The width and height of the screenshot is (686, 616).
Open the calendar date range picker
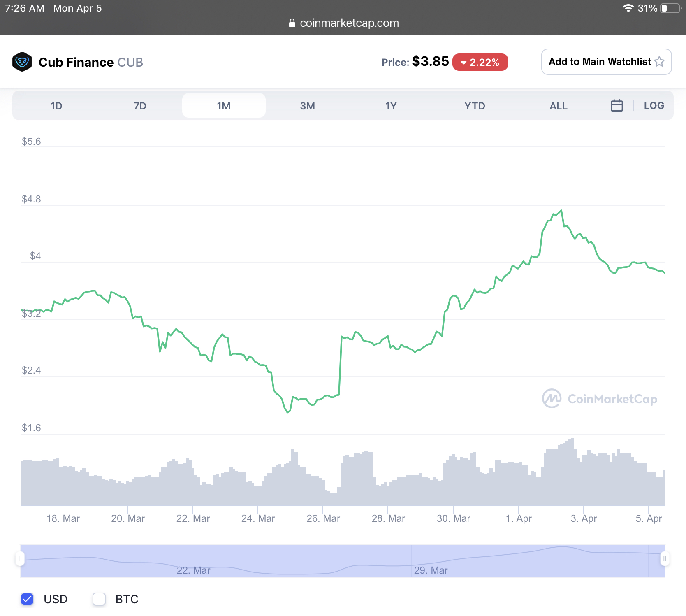pyautogui.click(x=616, y=106)
